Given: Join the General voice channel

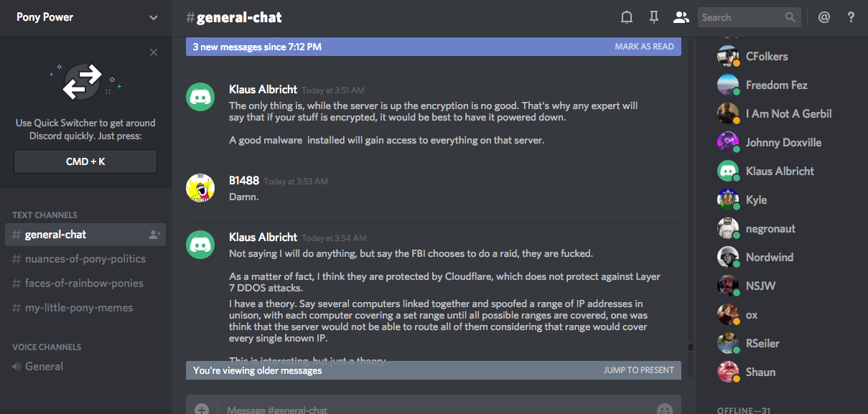Looking at the screenshot, I should pos(44,367).
